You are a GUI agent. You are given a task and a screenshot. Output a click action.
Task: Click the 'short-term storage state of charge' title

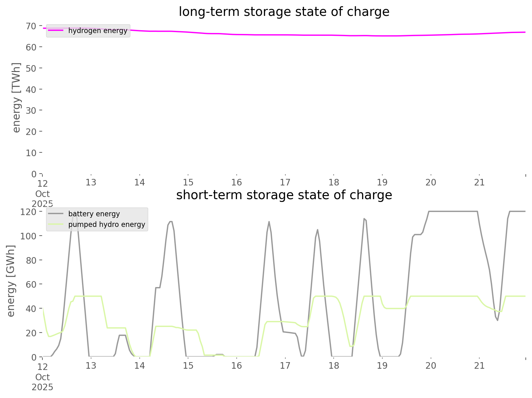click(284, 195)
